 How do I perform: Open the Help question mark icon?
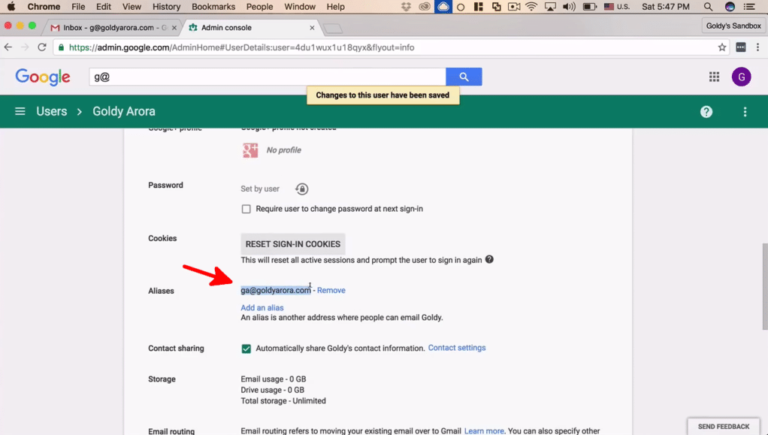[x=706, y=112]
